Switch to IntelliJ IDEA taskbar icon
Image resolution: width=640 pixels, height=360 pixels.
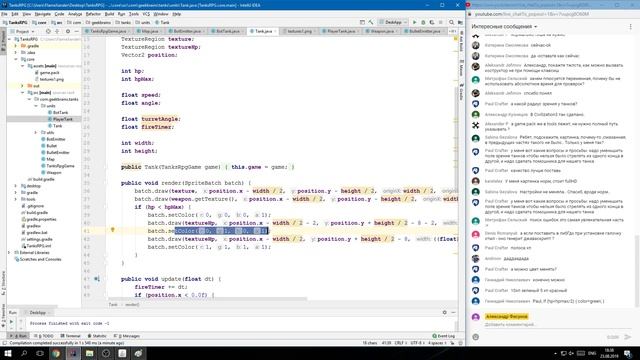[x=73, y=353]
